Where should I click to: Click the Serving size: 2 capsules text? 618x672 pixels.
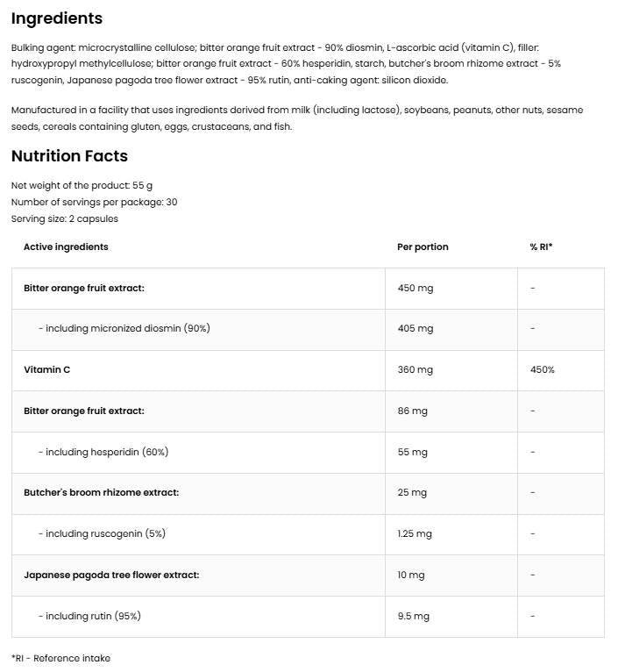coord(64,218)
